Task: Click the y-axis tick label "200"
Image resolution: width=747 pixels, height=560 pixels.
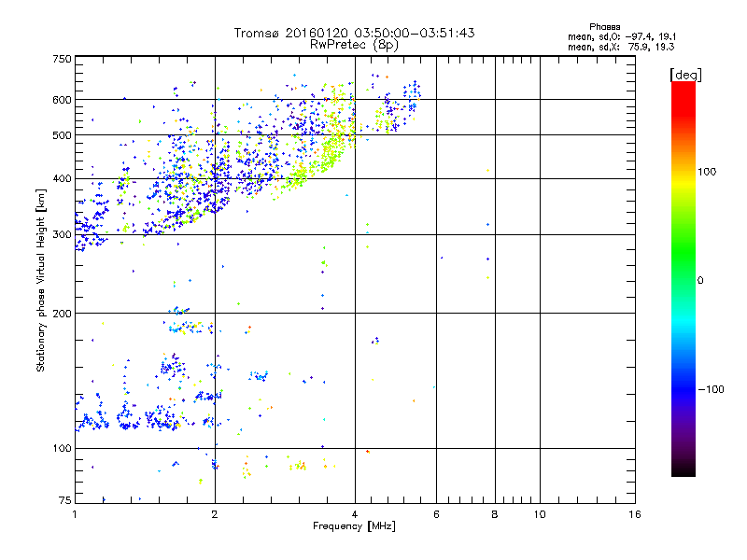Action: [x=62, y=314]
